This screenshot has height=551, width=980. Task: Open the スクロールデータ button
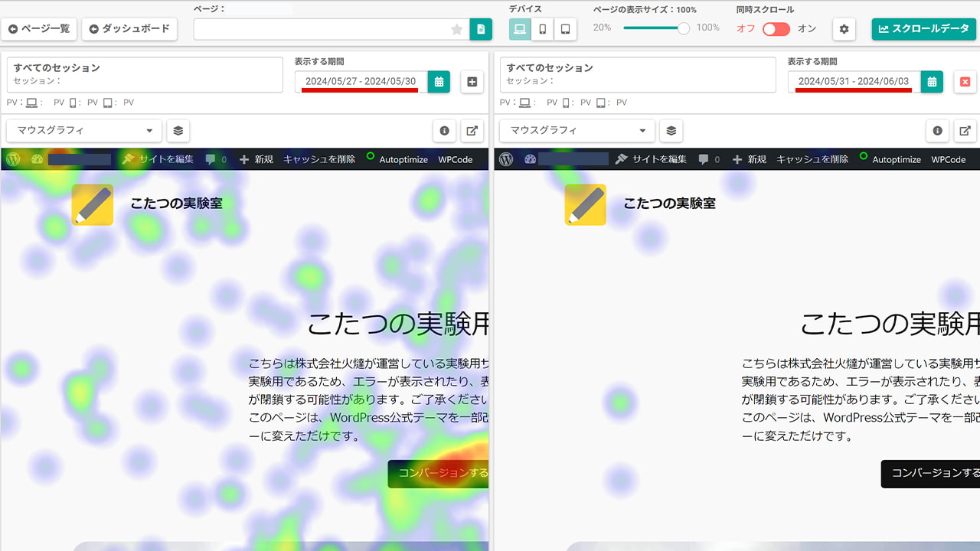[924, 29]
